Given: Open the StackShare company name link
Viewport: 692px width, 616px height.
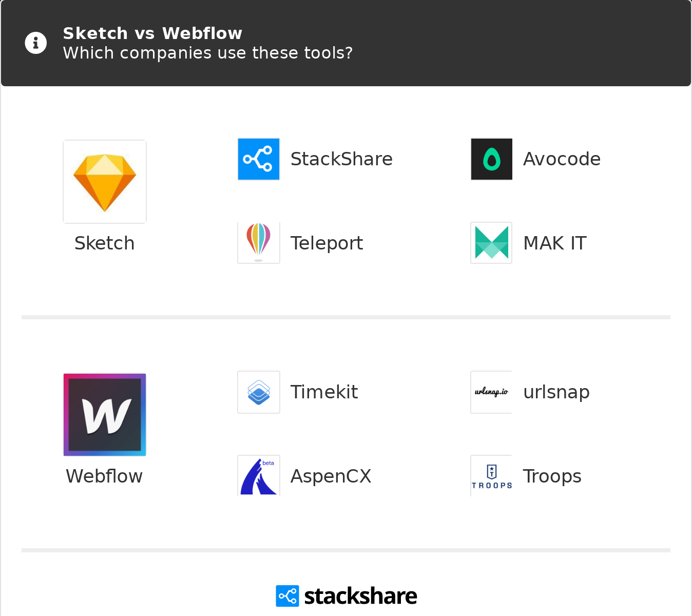Looking at the screenshot, I should click(x=341, y=159).
